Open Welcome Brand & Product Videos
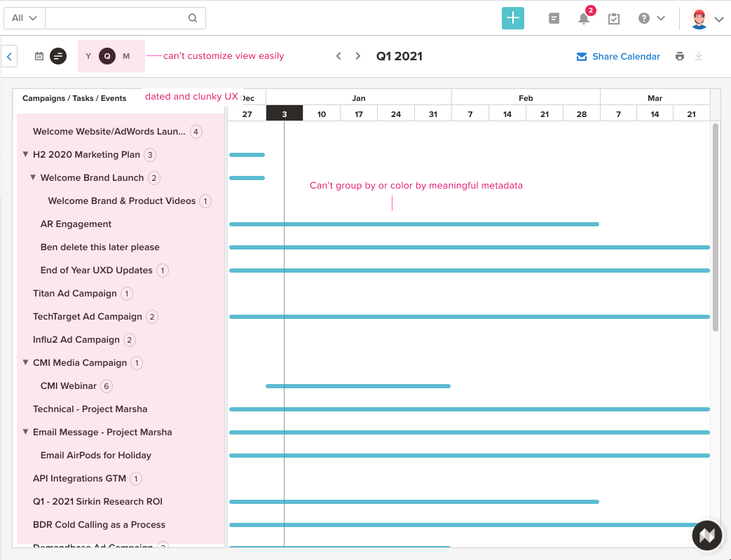The image size is (731, 560). pos(122,201)
